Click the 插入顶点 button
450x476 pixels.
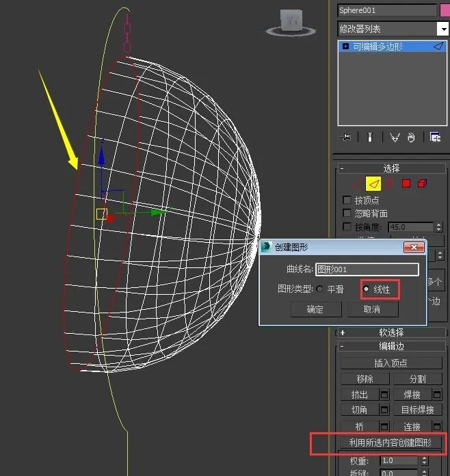tap(391, 362)
